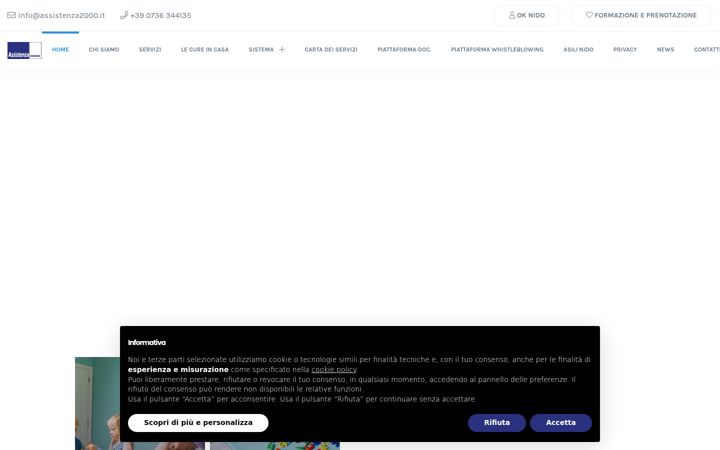Open Piattaforma Whistleblowing menu item
The width and height of the screenshot is (720, 450).
point(497,50)
